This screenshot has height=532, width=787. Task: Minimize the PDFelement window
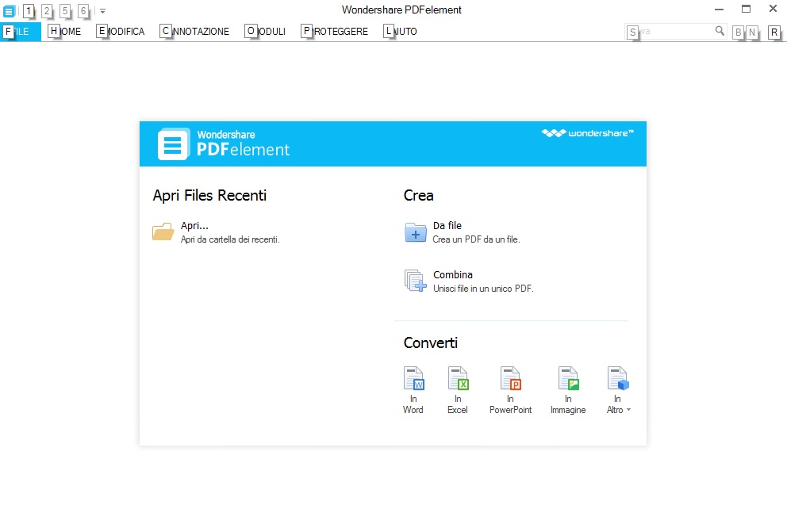[x=720, y=10]
